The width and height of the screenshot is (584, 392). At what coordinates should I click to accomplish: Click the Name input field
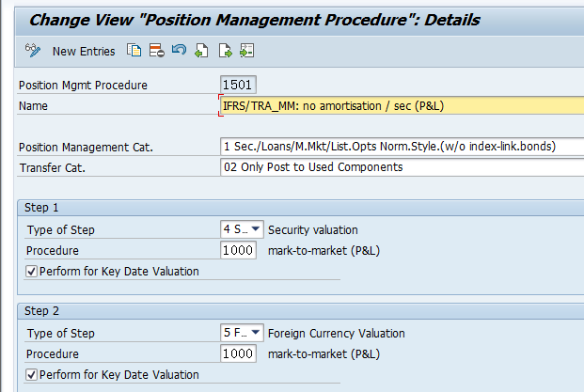pos(400,105)
